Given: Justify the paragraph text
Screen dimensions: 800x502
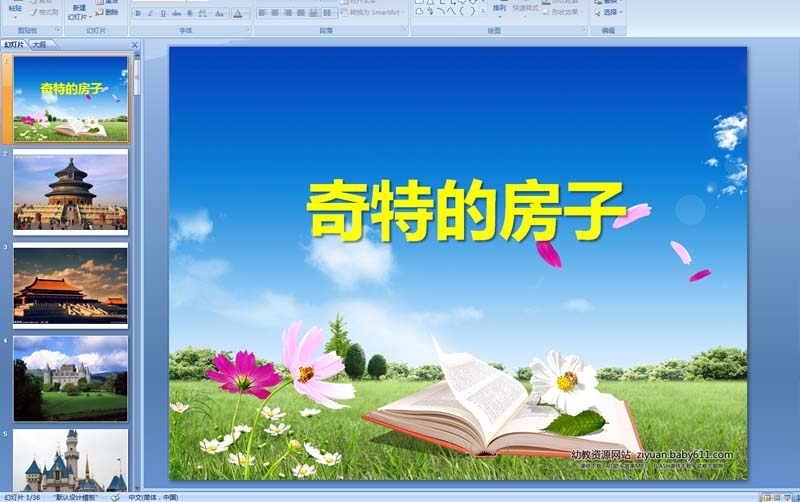Looking at the screenshot, I should 301,13.
